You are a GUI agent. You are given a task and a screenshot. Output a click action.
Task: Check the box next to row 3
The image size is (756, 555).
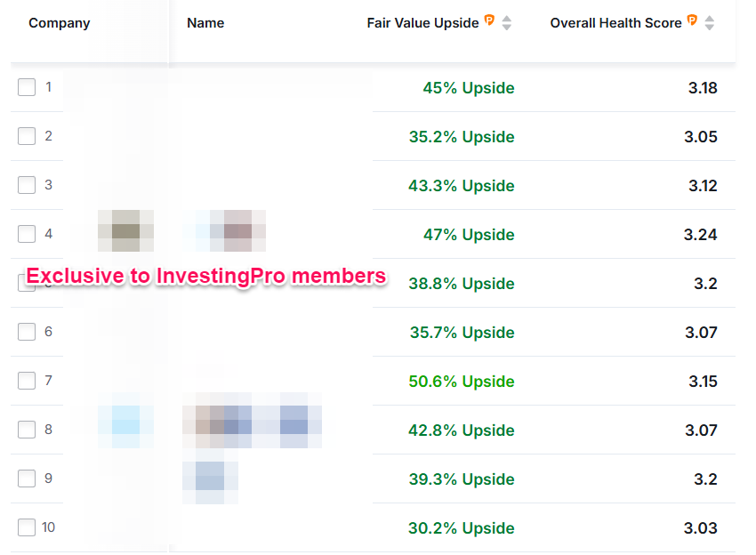[x=27, y=185]
